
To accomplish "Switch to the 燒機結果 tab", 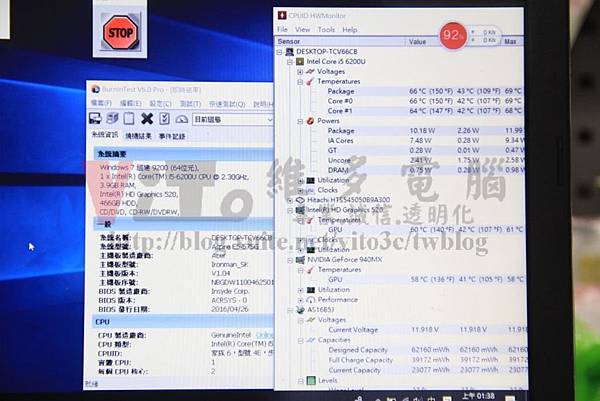I will pyautogui.click(x=139, y=135).
